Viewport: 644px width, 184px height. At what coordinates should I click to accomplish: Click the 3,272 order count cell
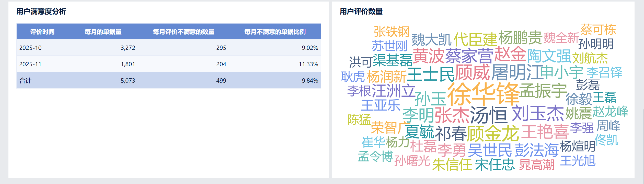(x=128, y=48)
